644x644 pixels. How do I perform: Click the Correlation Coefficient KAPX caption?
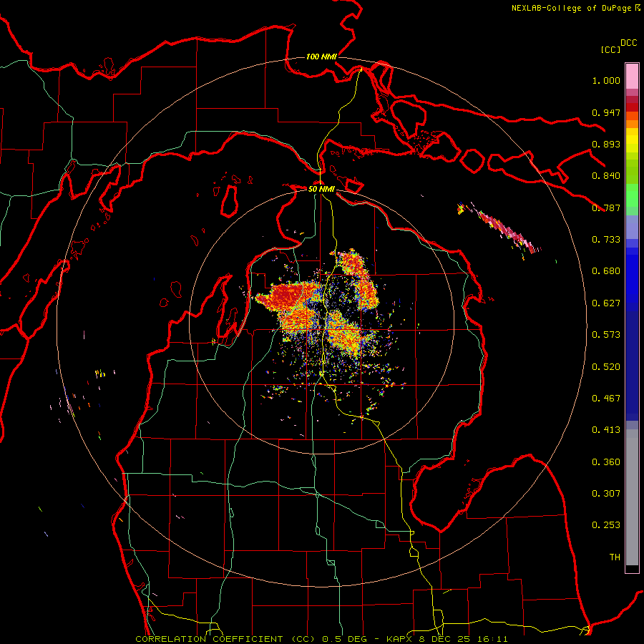[x=321, y=639]
